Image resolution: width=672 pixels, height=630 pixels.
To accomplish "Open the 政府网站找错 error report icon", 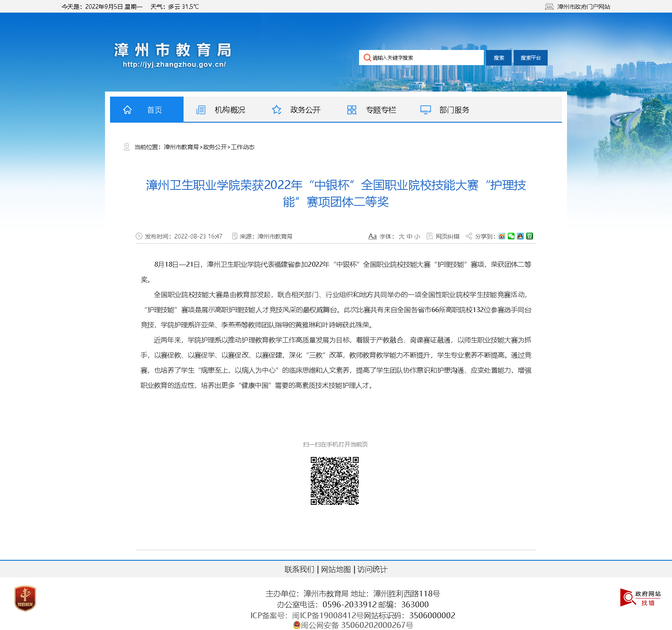I will point(640,598).
